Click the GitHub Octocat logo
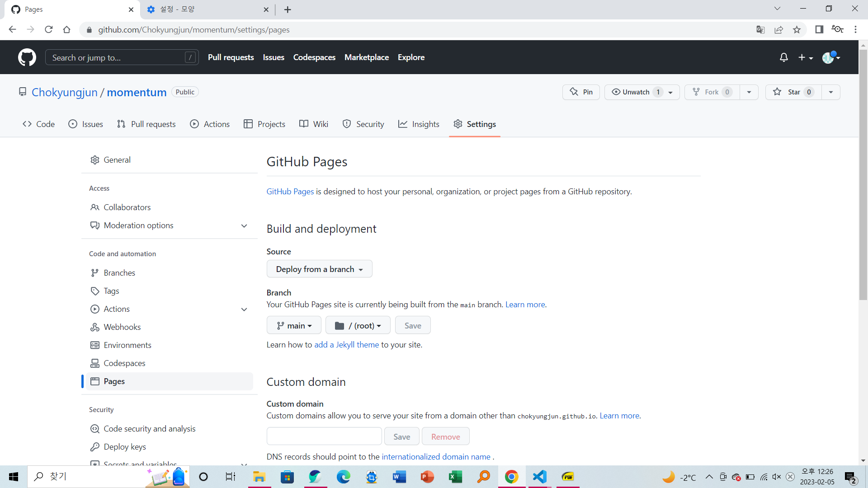Image resolution: width=868 pixels, height=488 pixels. pos(27,57)
